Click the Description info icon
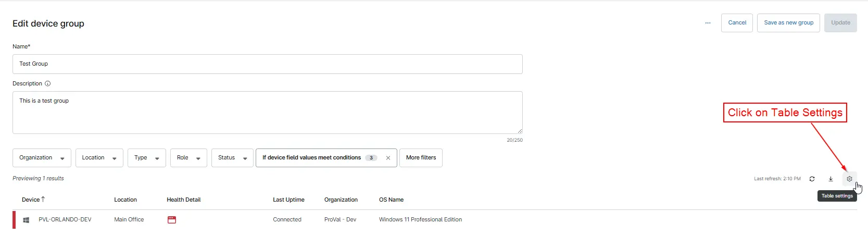 click(x=48, y=83)
